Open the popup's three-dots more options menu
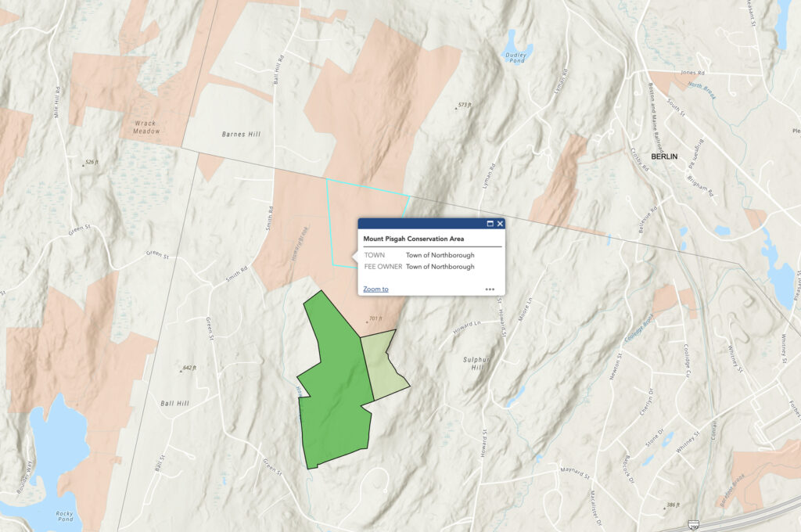This screenshot has height=532, width=801. click(490, 289)
